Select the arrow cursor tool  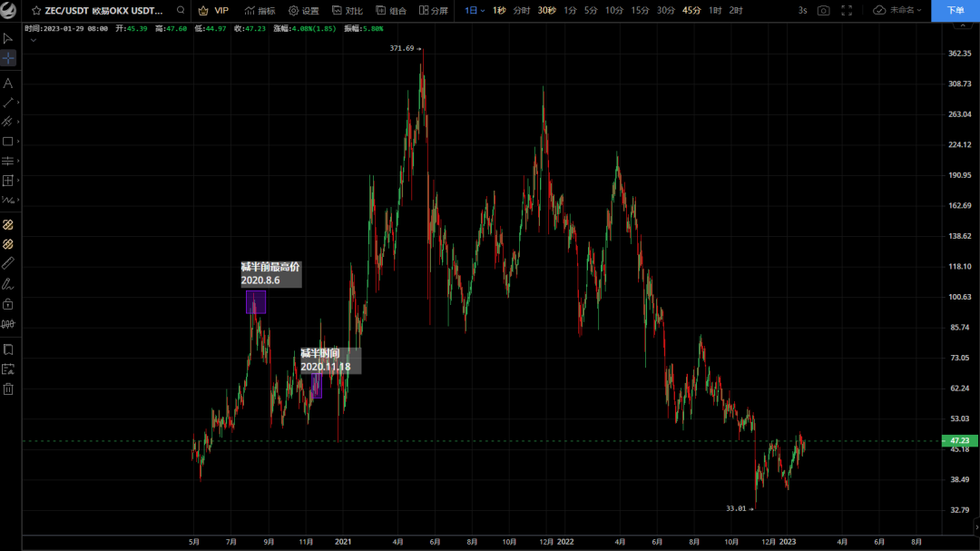click(x=8, y=38)
